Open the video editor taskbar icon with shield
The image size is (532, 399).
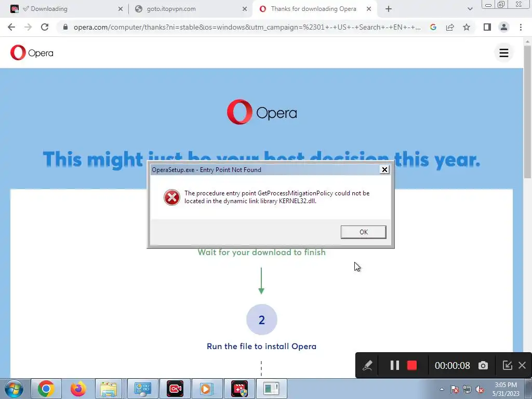pyautogui.click(x=240, y=389)
